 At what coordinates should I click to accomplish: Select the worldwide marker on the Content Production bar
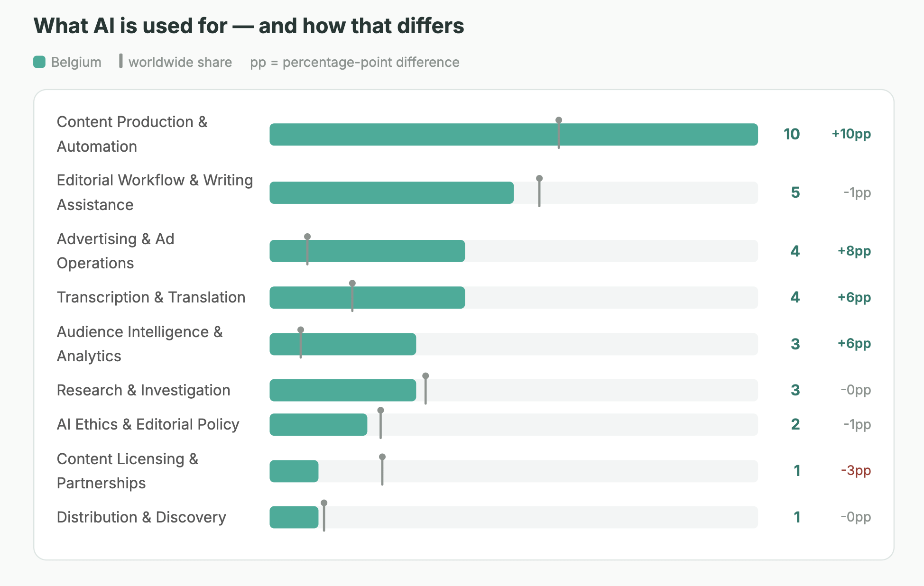pos(559,133)
